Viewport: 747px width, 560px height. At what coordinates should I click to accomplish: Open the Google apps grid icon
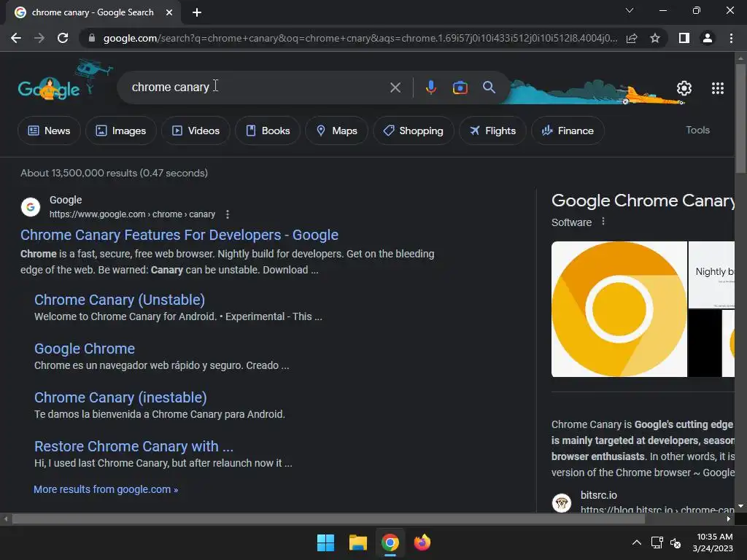click(718, 88)
